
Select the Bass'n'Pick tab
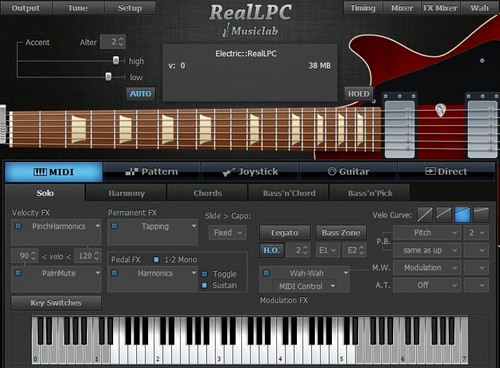[x=370, y=193]
